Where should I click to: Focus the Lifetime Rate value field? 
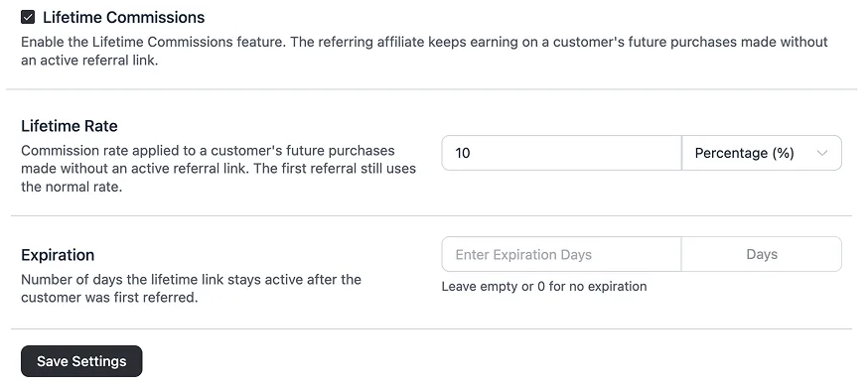tap(561, 153)
